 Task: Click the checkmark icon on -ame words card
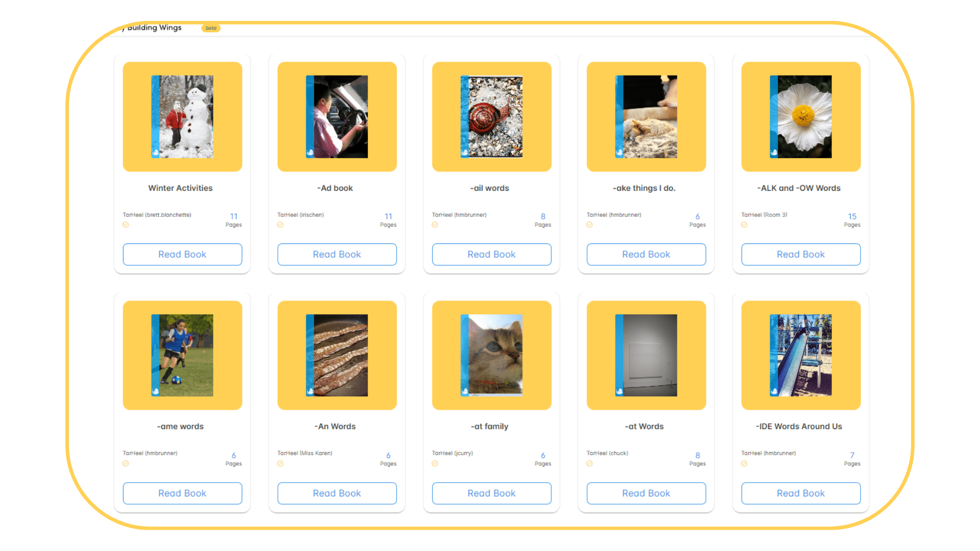pos(126,464)
